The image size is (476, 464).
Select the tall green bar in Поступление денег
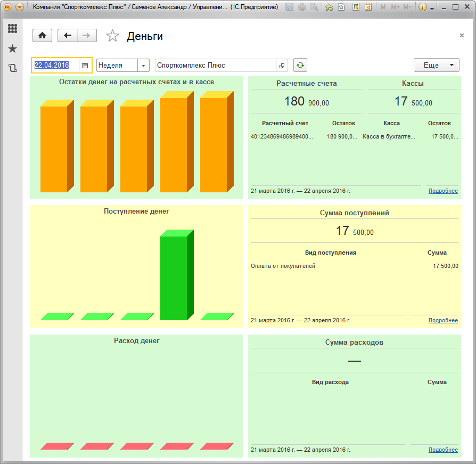click(174, 277)
